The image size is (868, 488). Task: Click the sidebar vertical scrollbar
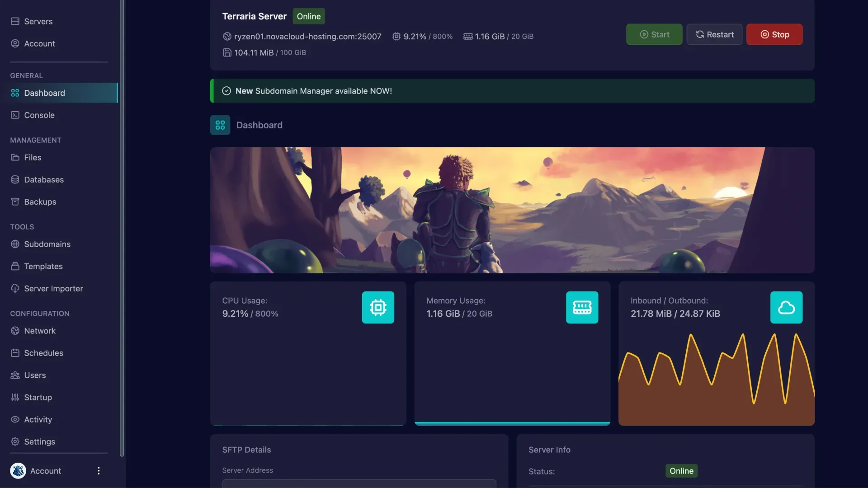[x=121, y=228]
